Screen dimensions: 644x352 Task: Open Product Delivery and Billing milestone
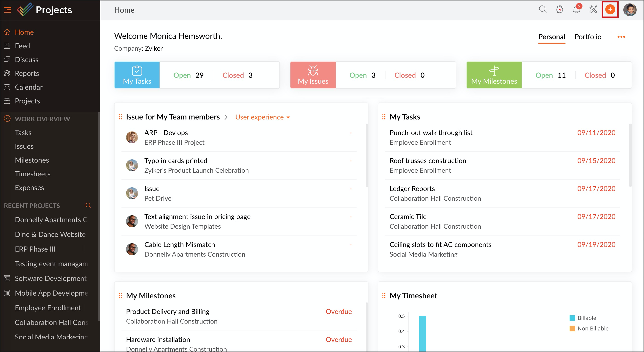168,311
